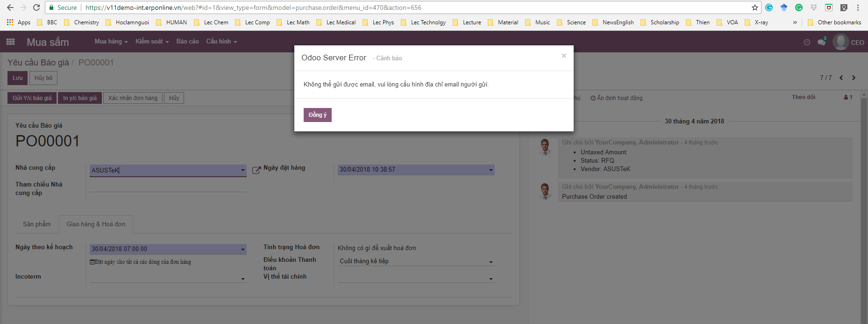Open the conversations chat icon in navbar
Screen dimensions: 868x324
(x=821, y=42)
